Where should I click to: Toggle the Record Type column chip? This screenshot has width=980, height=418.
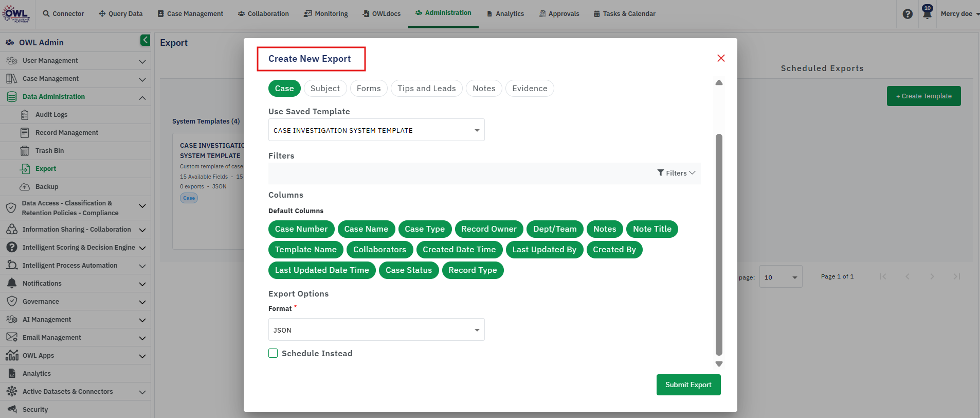[x=473, y=270]
